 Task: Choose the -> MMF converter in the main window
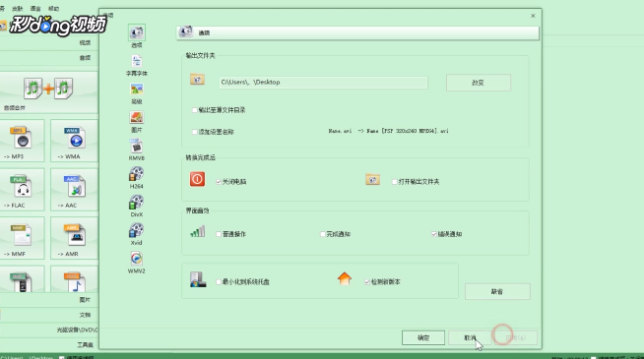point(23,238)
